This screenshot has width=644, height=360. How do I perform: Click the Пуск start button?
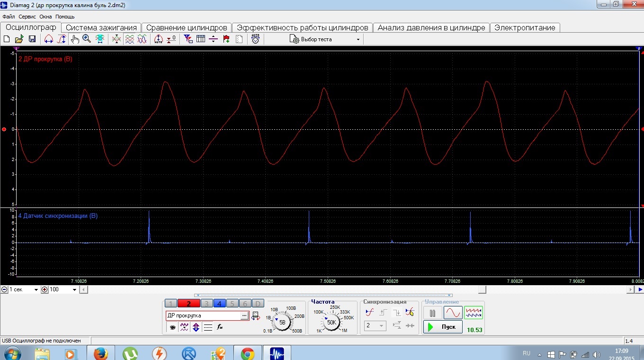(443, 327)
